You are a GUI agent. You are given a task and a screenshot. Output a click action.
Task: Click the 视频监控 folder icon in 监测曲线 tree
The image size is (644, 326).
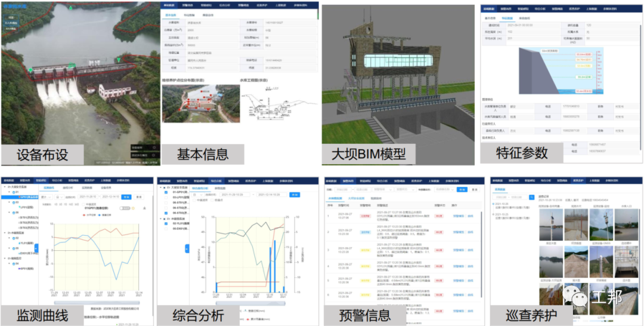point(8,258)
